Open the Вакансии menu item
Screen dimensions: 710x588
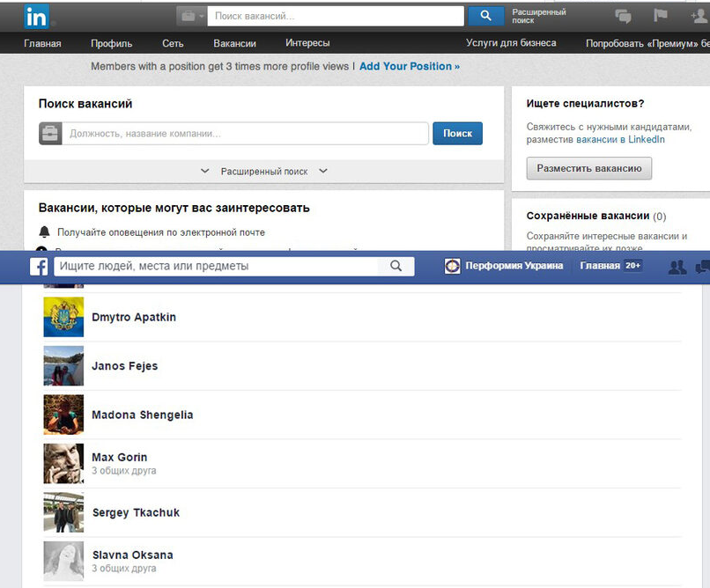point(234,43)
